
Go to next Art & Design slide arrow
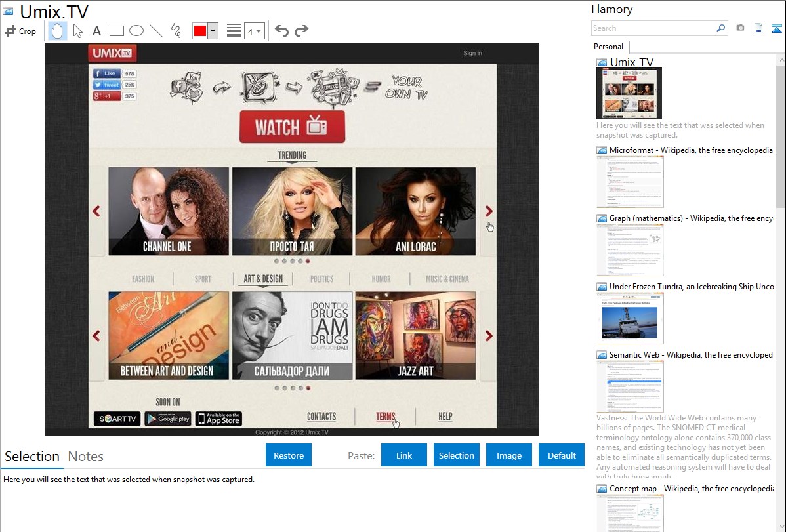[489, 335]
